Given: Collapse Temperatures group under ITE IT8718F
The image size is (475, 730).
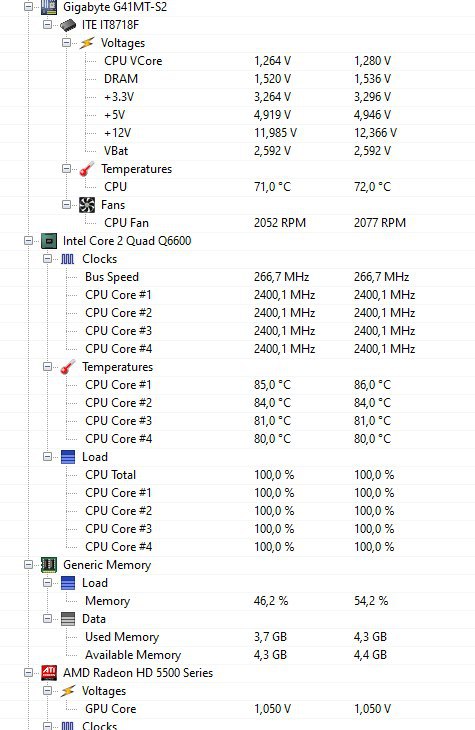Looking at the screenshot, I should 67,169.
